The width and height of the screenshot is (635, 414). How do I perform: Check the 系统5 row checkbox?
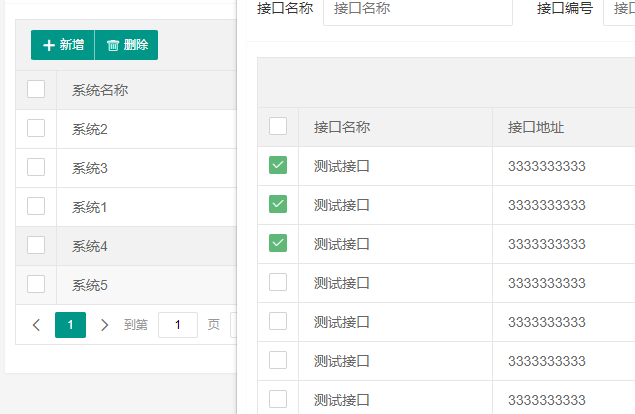[36, 284]
